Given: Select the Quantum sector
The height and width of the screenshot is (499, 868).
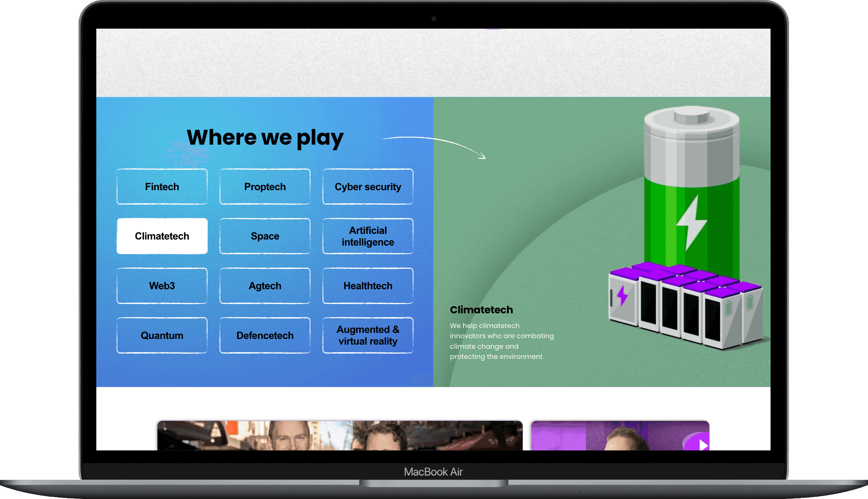Looking at the screenshot, I should click(x=162, y=335).
